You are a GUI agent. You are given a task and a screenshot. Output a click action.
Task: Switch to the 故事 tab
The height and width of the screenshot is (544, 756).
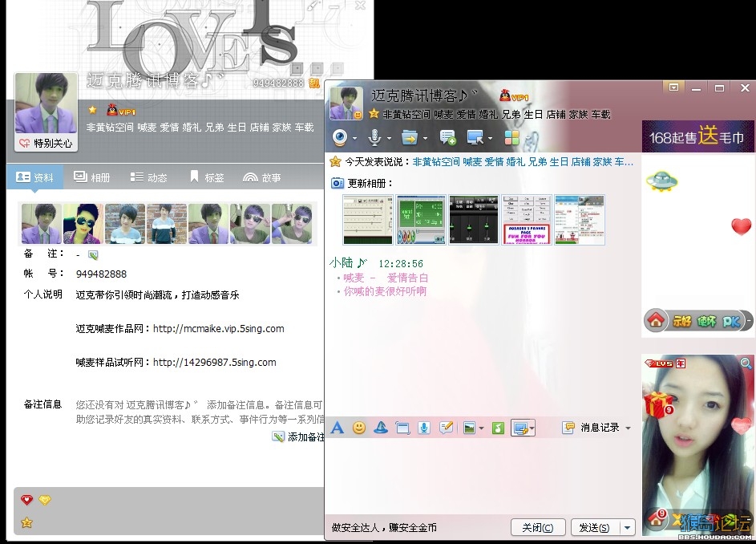point(262,177)
